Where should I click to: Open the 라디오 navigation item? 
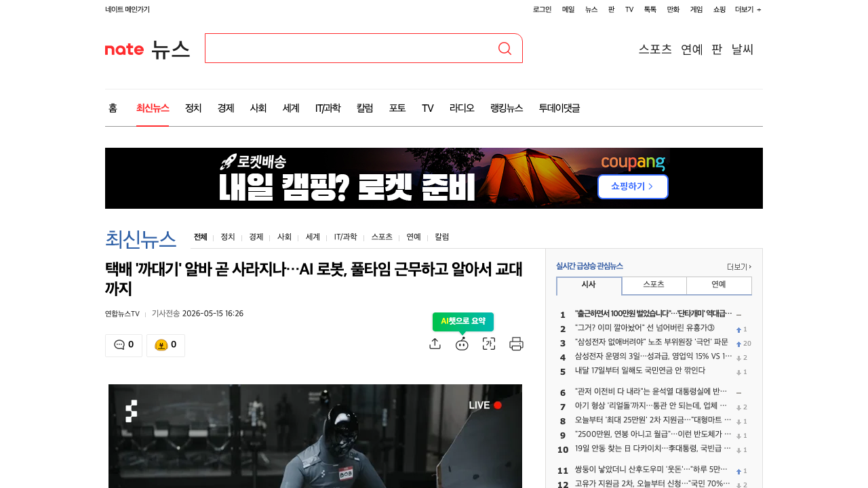(462, 108)
